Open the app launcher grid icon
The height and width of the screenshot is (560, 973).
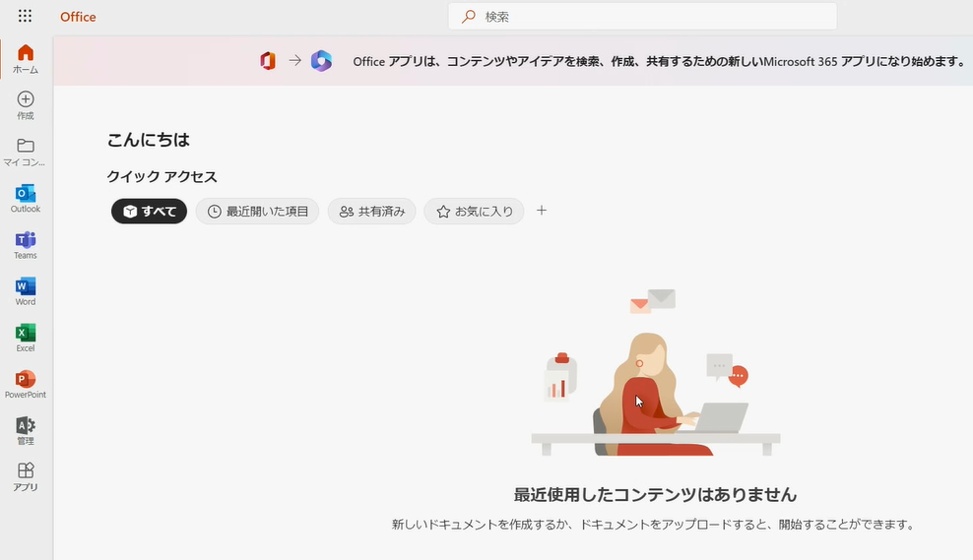[x=25, y=16]
